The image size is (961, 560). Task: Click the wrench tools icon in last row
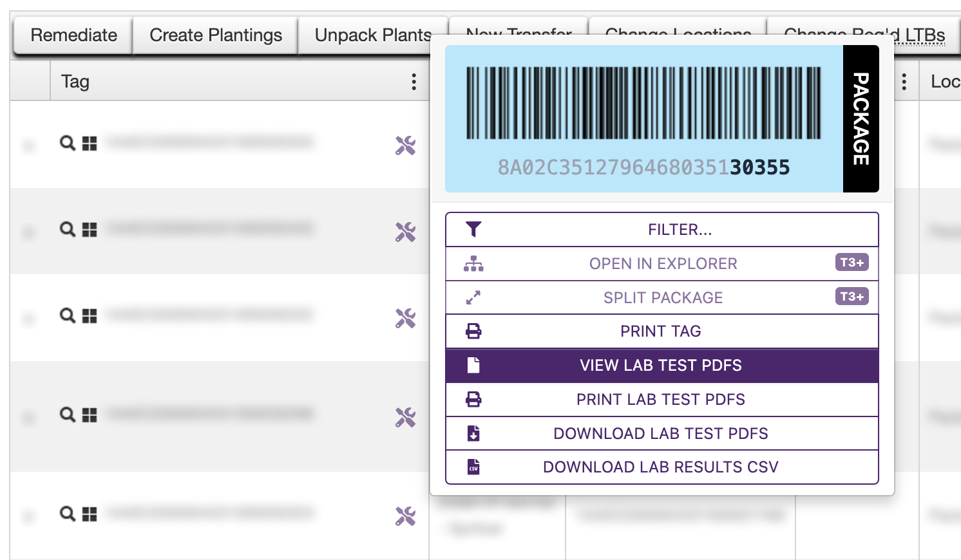tap(405, 516)
